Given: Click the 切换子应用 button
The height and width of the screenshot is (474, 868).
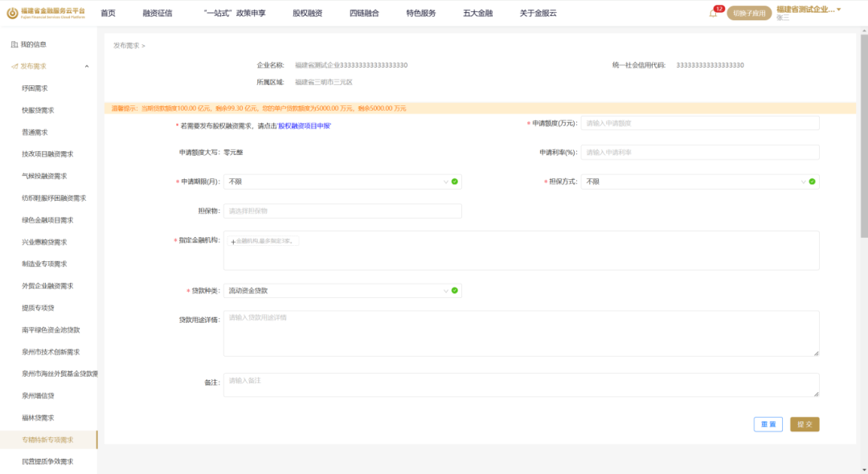Looking at the screenshot, I should pos(749,13).
